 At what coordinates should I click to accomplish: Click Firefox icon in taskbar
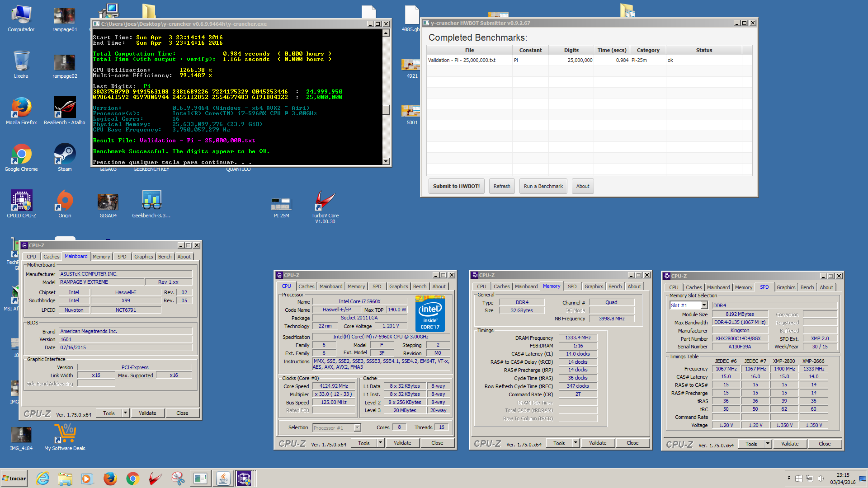click(110, 479)
